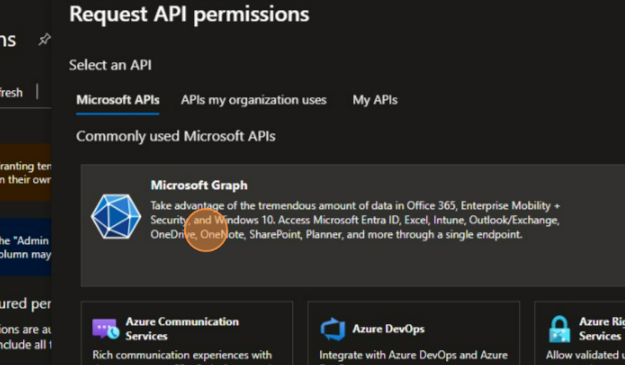The width and height of the screenshot is (625, 365).
Task: Switch to the Microsoft APIs tab
Action: (x=118, y=100)
